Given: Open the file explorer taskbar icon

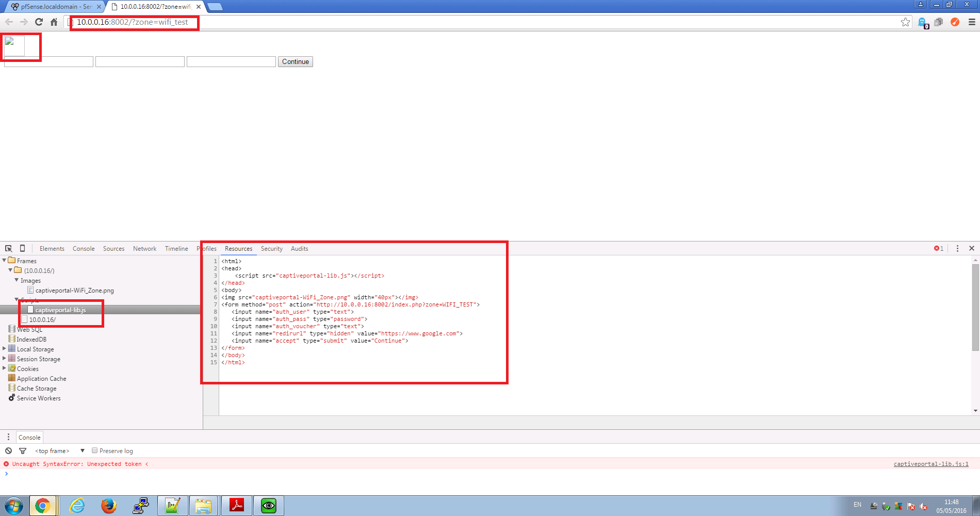Looking at the screenshot, I should pyautogui.click(x=204, y=506).
